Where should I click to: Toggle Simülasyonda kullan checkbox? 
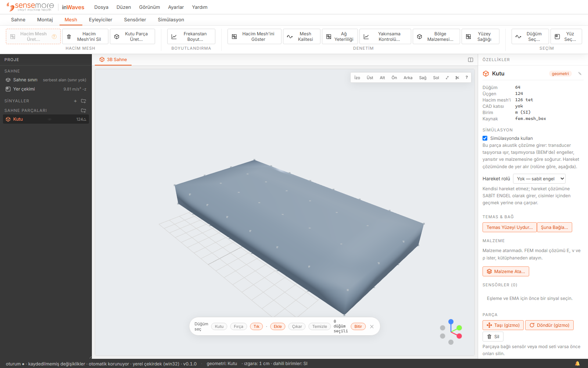(x=485, y=138)
